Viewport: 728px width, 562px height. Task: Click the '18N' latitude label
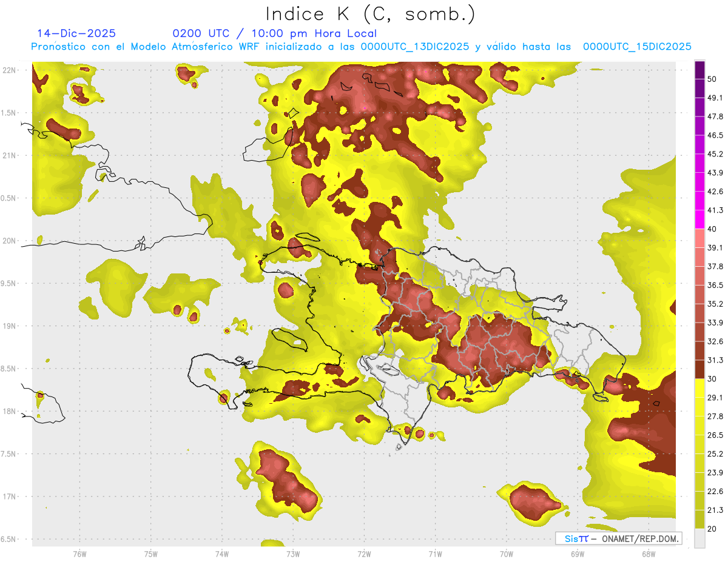click(x=10, y=411)
